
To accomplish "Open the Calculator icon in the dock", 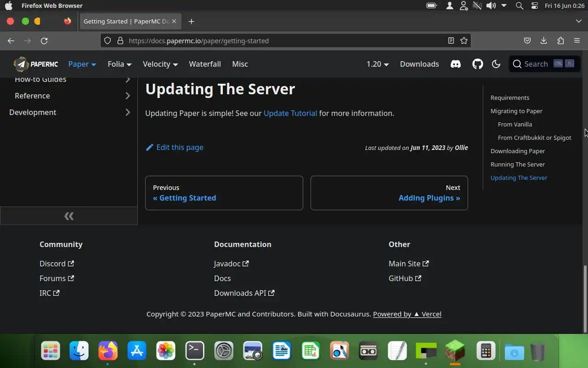I will point(486,351).
